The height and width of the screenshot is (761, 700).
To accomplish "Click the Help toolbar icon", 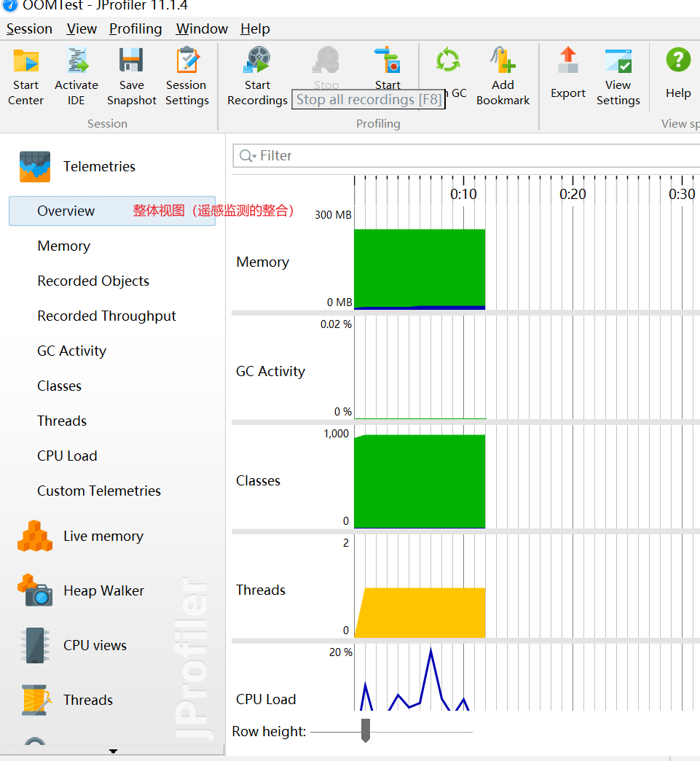I will click(x=678, y=74).
